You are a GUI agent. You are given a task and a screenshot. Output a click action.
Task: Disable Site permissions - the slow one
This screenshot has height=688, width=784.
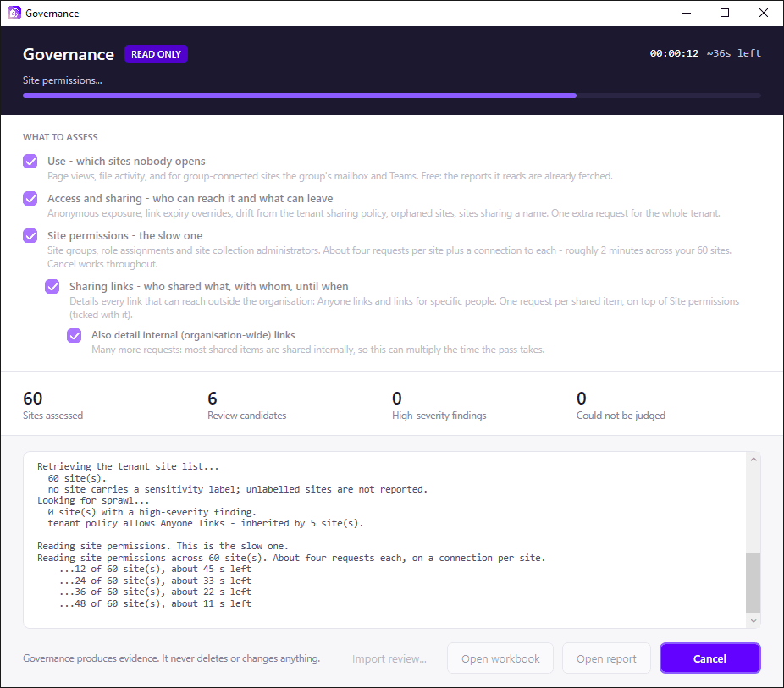click(x=30, y=236)
